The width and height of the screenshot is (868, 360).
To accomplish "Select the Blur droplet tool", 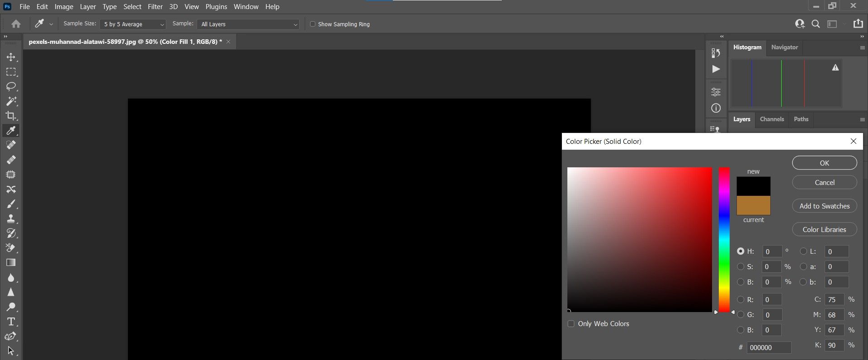I will [x=11, y=278].
